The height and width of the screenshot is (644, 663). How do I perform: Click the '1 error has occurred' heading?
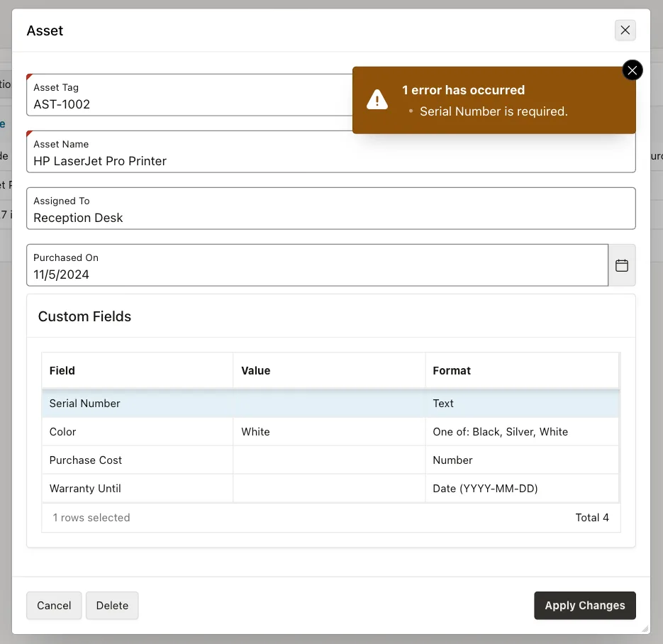[x=463, y=90]
